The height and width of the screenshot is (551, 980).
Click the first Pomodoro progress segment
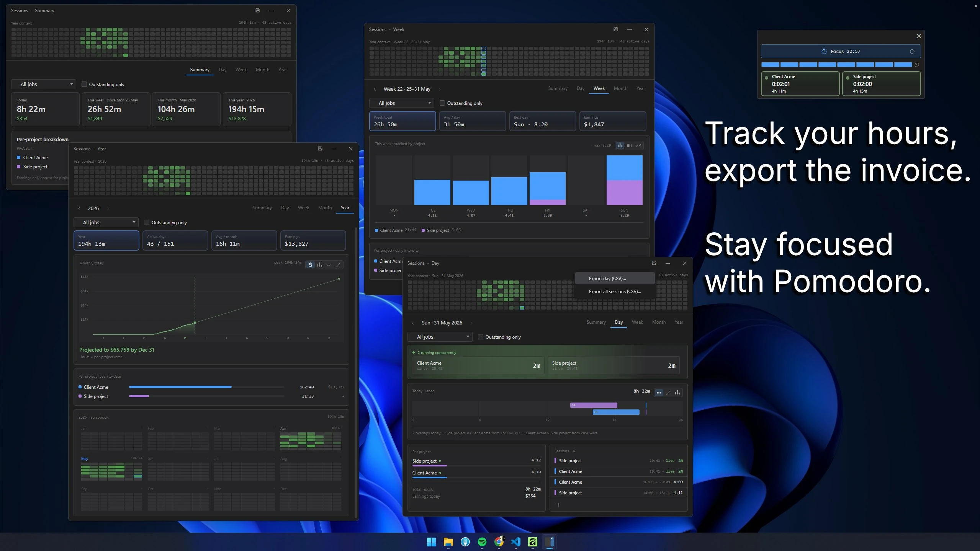coord(770,65)
